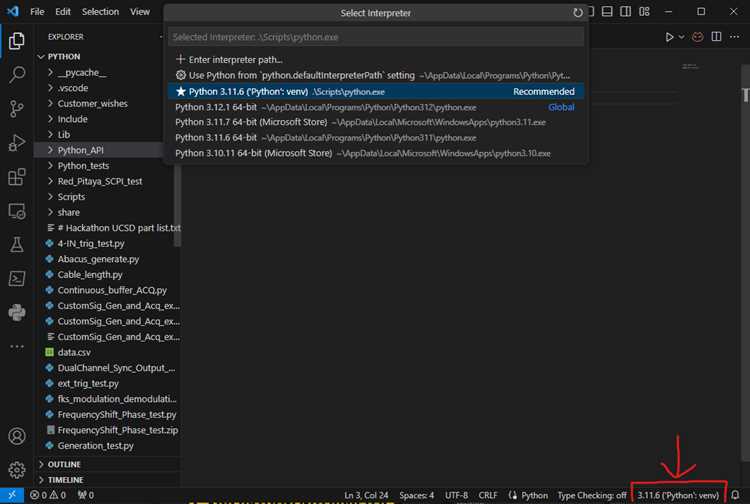
Task: Click the Ln 3, Col 24 status
Action: (366, 495)
